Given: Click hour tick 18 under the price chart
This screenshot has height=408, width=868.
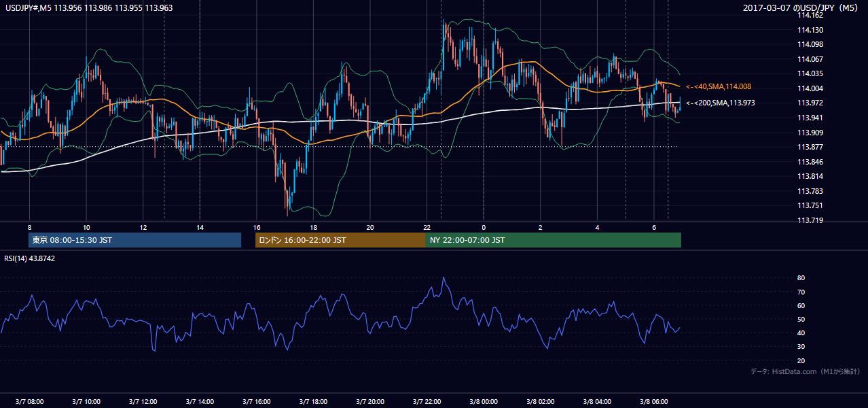Looking at the screenshot, I should click(313, 227).
